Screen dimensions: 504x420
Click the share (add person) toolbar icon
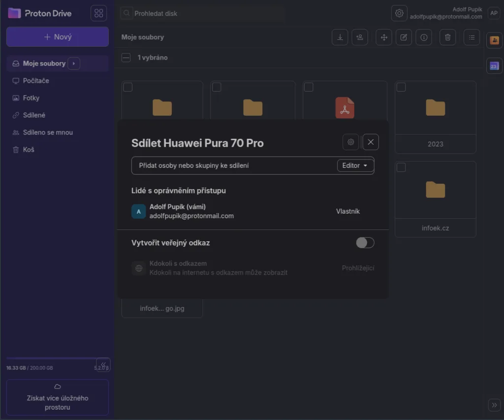click(360, 37)
